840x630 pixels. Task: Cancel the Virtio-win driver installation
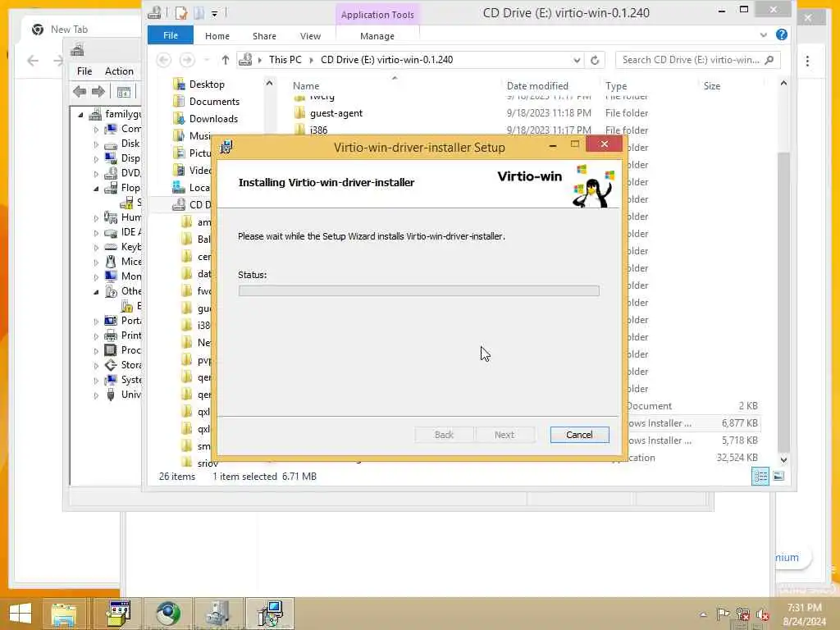579,435
